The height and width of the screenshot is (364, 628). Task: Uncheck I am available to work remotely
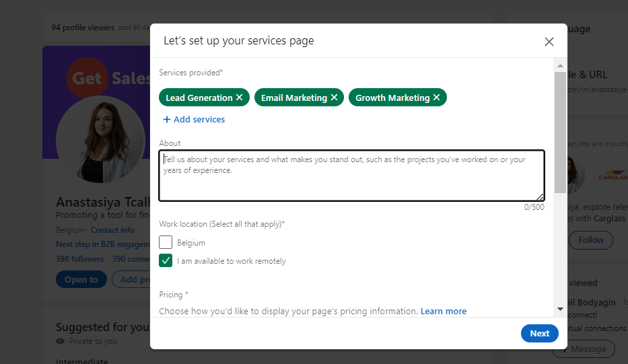click(x=166, y=260)
